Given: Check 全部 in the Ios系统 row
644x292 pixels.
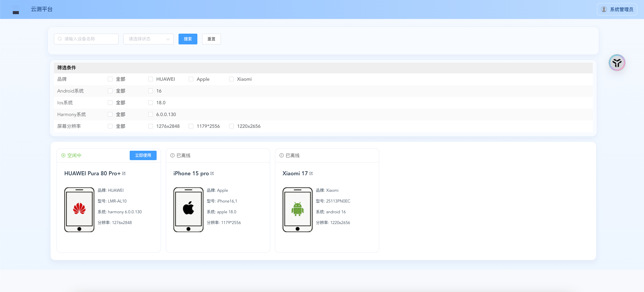Looking at the screenshot, I should 110,103.
